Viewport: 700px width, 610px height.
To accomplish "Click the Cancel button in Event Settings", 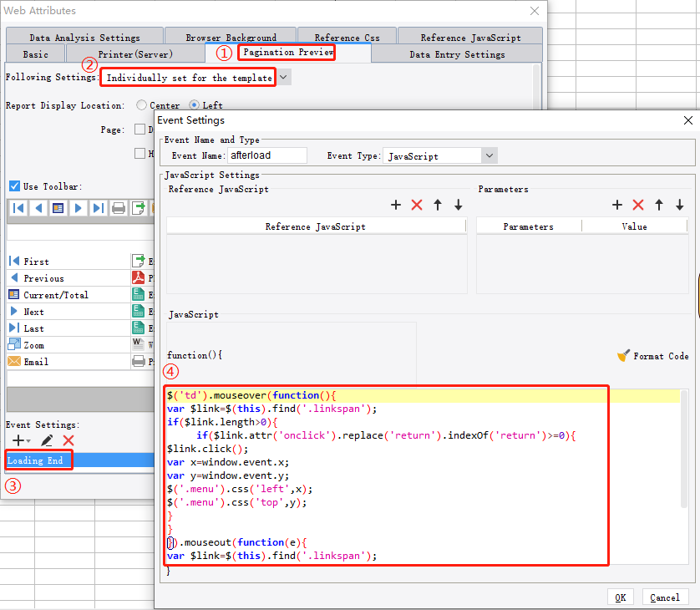I will click(x=665, y=597).
